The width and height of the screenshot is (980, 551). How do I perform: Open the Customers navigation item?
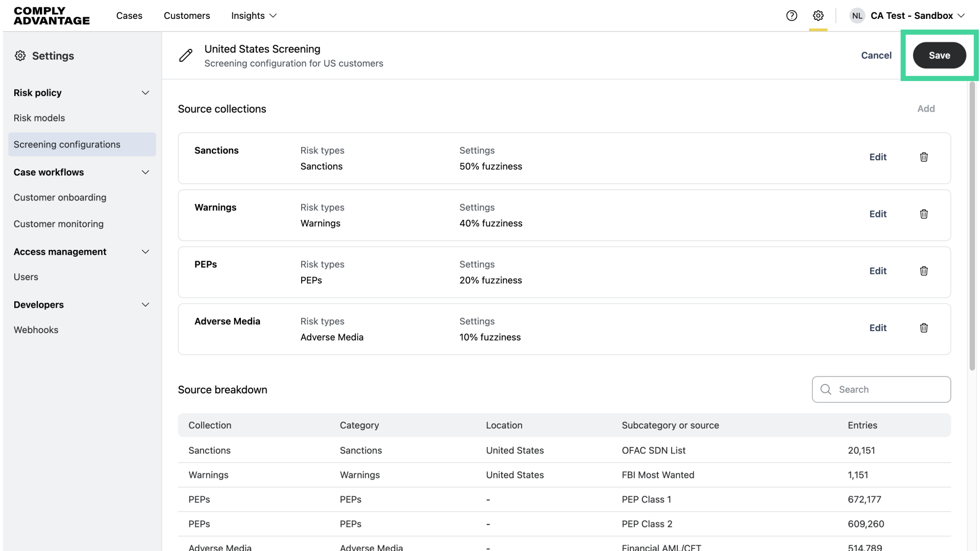coord(187,16)
